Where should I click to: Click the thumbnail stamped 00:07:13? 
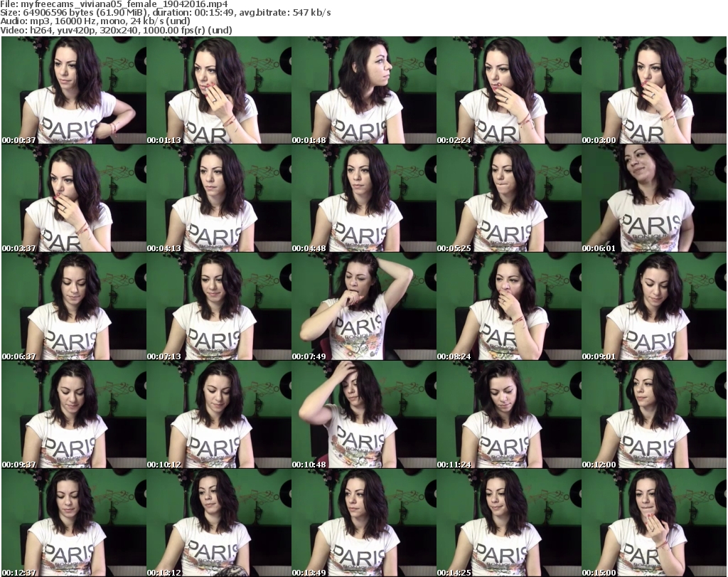pos(219,307)
